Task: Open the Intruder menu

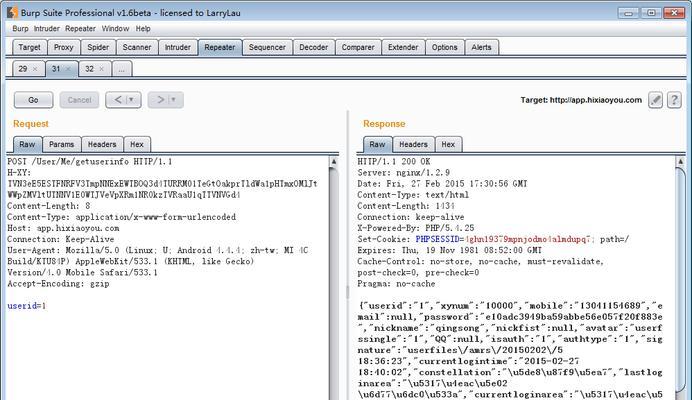Action: coord(47,29)
